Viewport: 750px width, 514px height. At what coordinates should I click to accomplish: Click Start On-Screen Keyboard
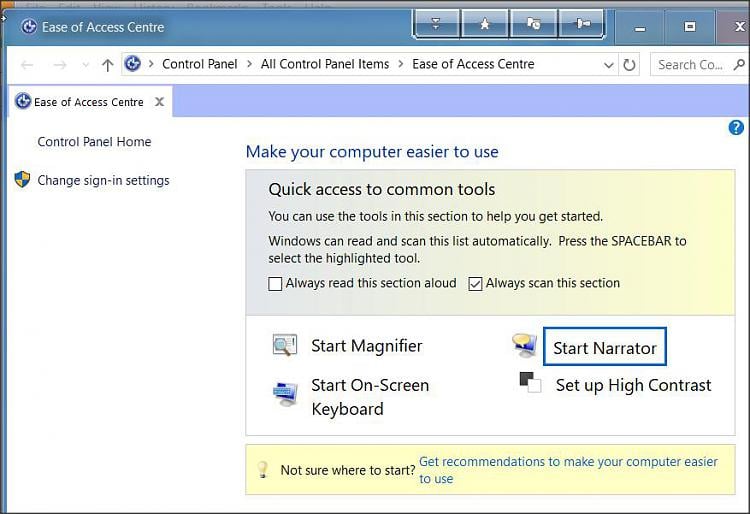[x=370, y=397]
